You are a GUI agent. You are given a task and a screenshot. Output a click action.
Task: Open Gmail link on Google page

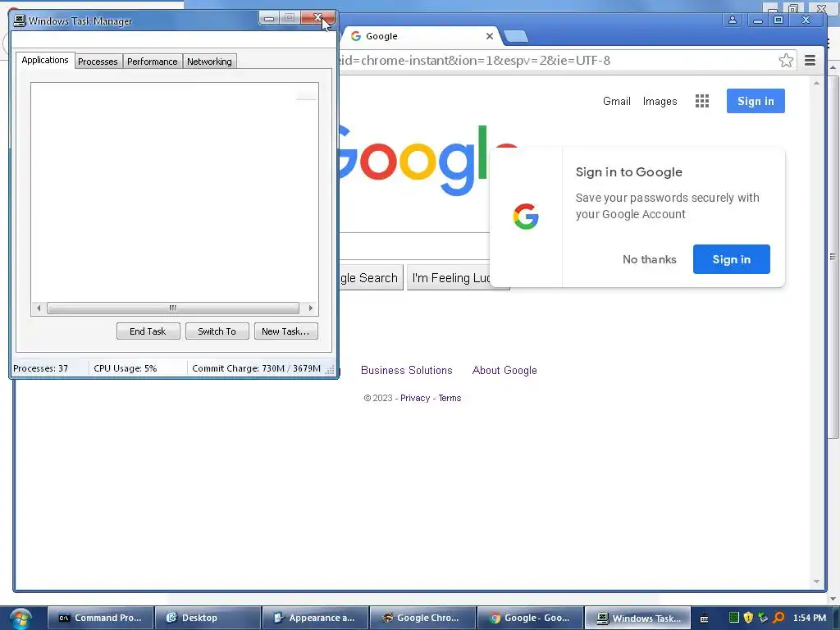click(617, 101)
